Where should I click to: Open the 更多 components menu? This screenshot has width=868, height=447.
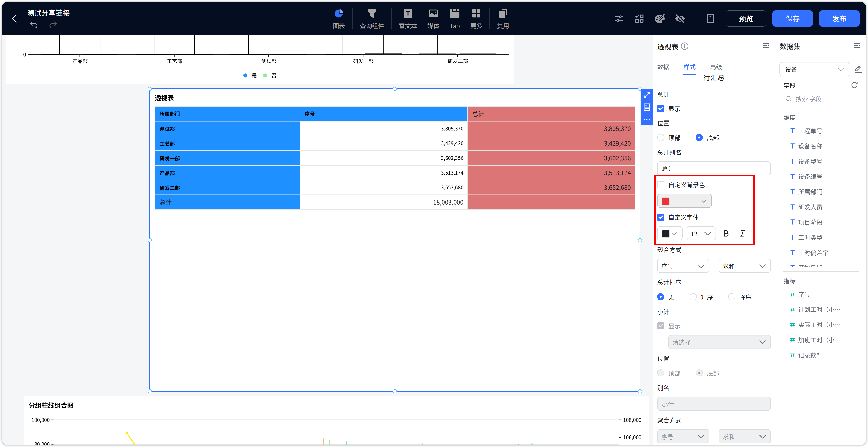point(476,19)
